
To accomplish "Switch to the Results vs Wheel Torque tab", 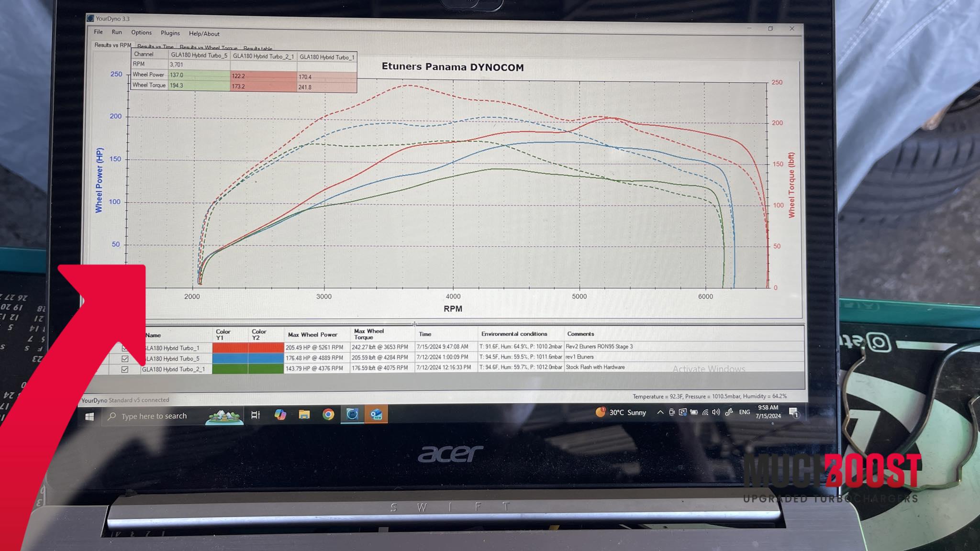I will click(208, 47).
